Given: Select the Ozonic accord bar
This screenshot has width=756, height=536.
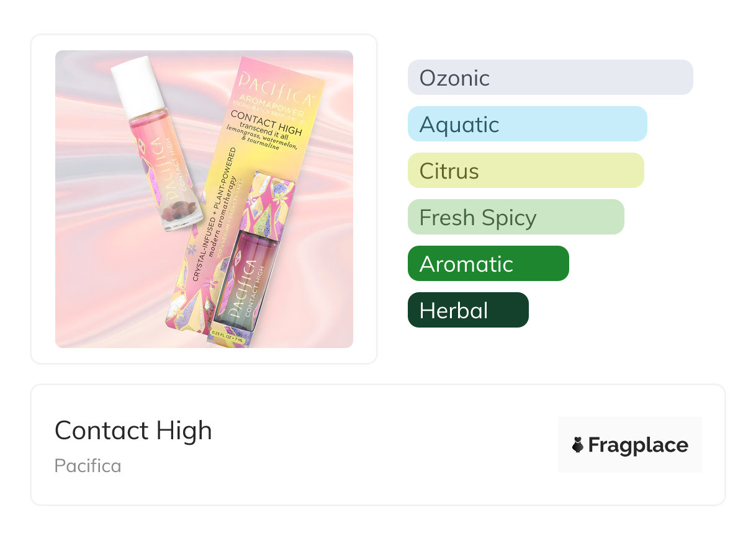Looking at the screenshot, I should pyautogui.click(x=550, y=78).
